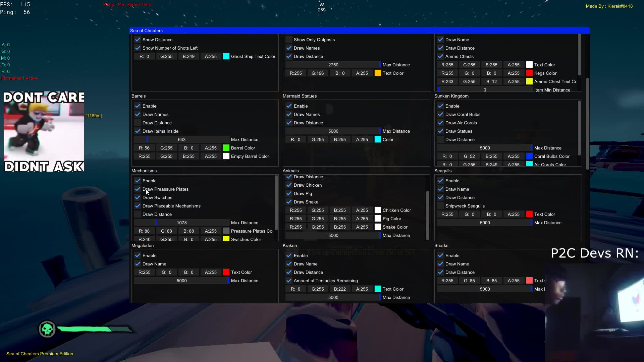Click the Barrel Color red value field
This screenshot has width=644, height=362.
144,148
